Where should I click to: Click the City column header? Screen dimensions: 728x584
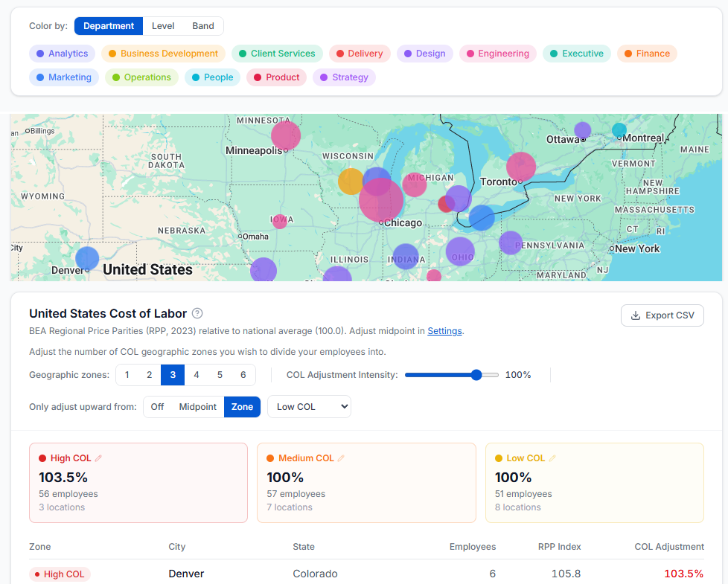pyautogui.click(x=177, y=546)
